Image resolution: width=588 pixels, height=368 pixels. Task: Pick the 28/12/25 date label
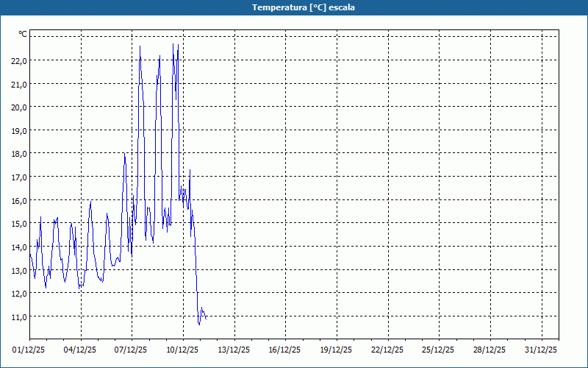point(490,350)
